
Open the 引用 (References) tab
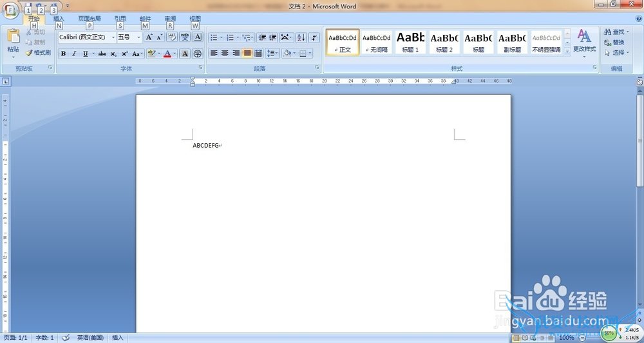tap(120, 19)
